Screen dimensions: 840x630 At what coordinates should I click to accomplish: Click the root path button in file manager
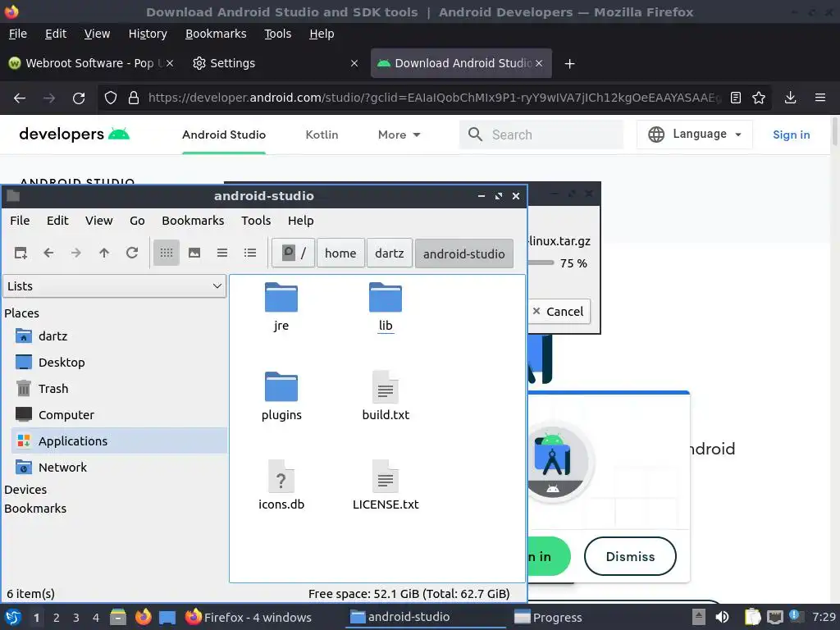294,253
